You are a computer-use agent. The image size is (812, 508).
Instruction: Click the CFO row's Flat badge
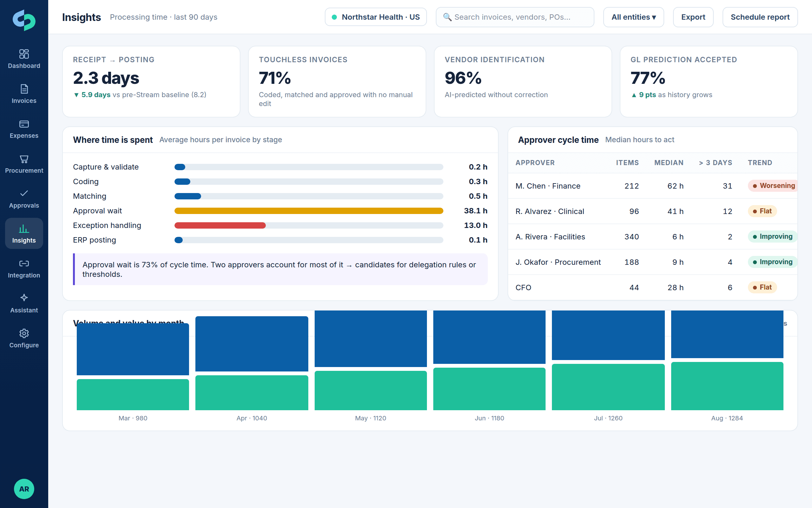point(762,287)
